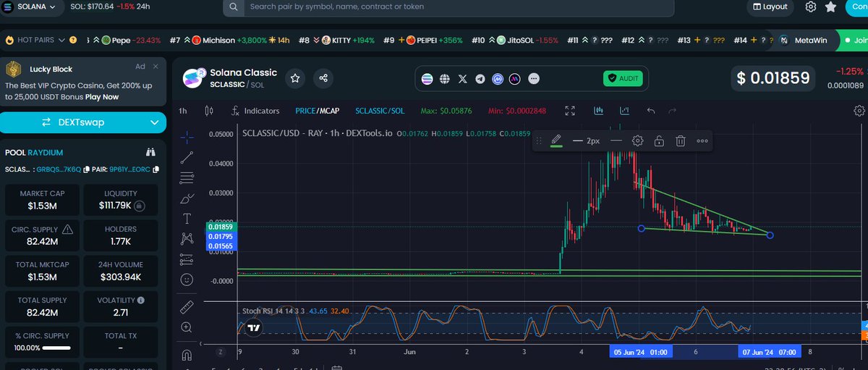868x370 pixels.
Task: Open the Fibonacci retracement tool group
Action: 187,177
